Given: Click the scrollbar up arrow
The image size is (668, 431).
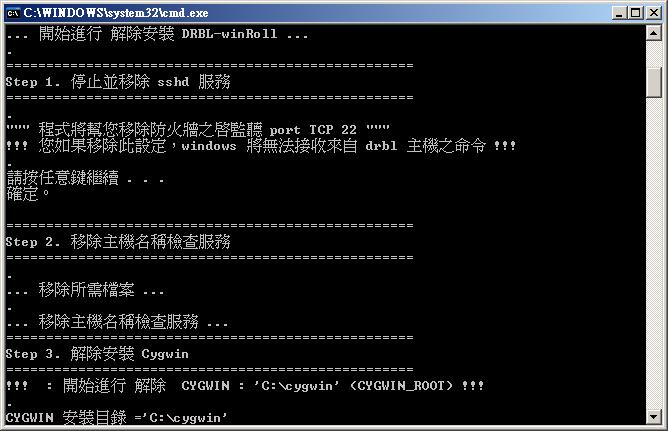Looking at the screenshot, I should click(x=654, y=33).
